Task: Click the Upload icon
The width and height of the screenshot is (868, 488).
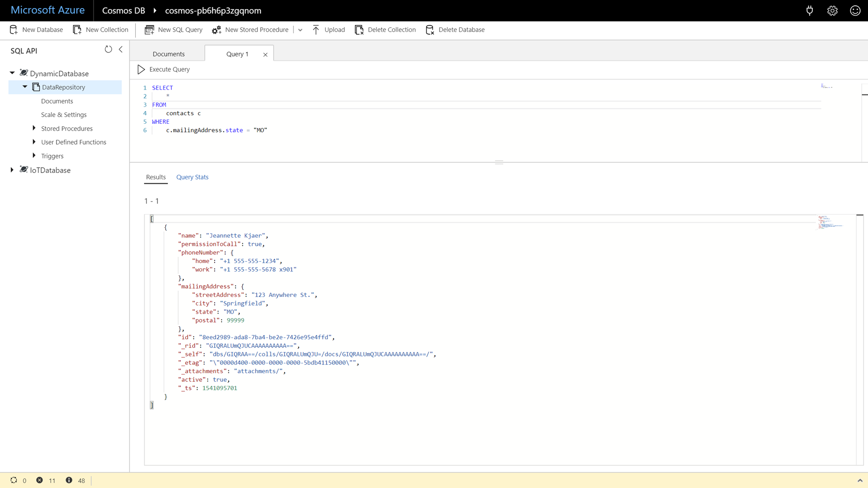Action: [318, 29]
